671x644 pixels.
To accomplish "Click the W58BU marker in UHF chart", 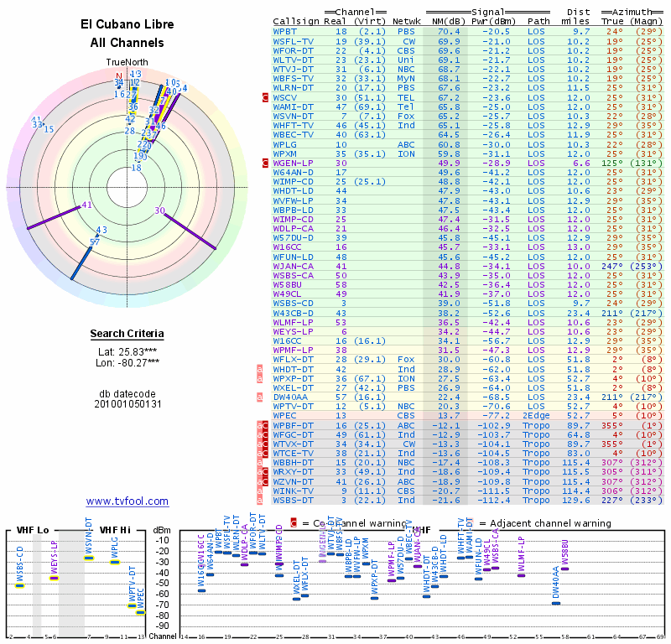I will (x=565, y=569).
